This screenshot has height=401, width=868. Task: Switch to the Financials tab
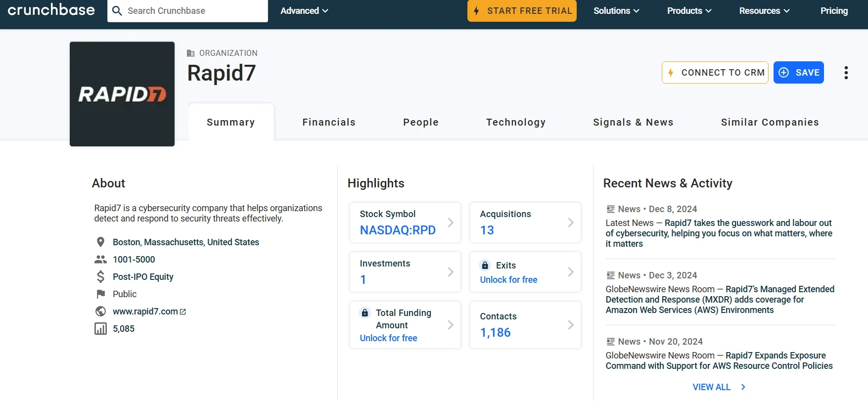[x=329, y=122]
